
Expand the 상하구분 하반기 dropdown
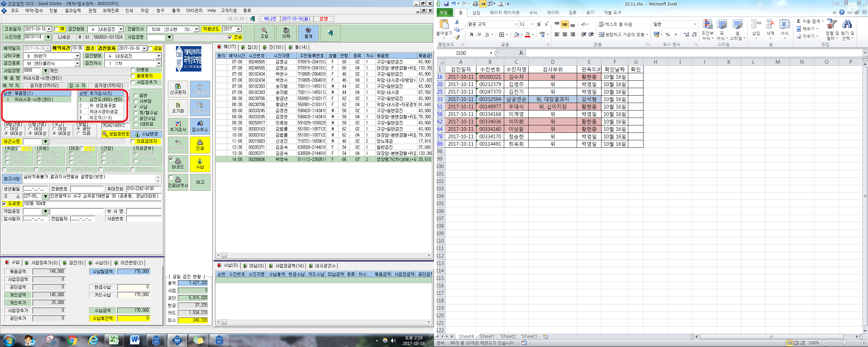[77, 56]
